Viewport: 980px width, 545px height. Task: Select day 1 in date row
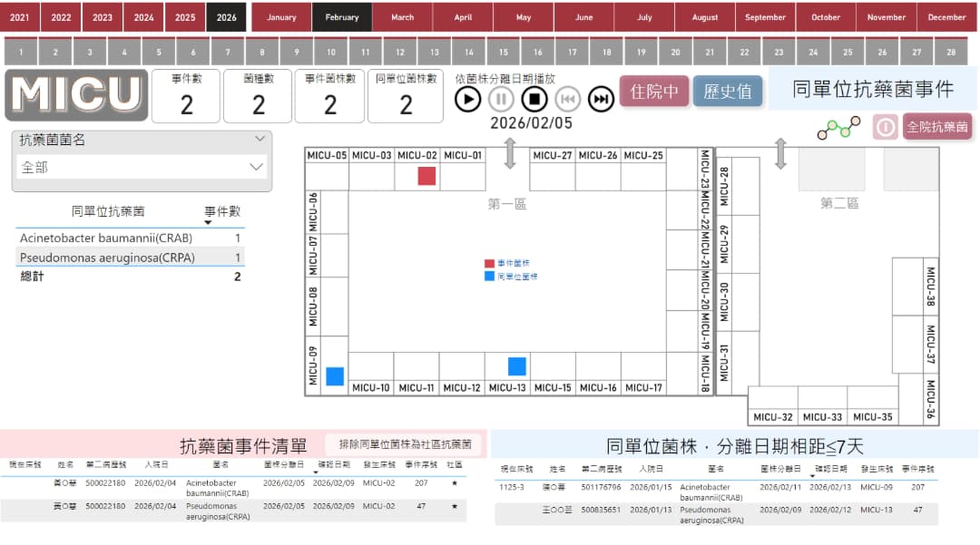pos(21,52)
